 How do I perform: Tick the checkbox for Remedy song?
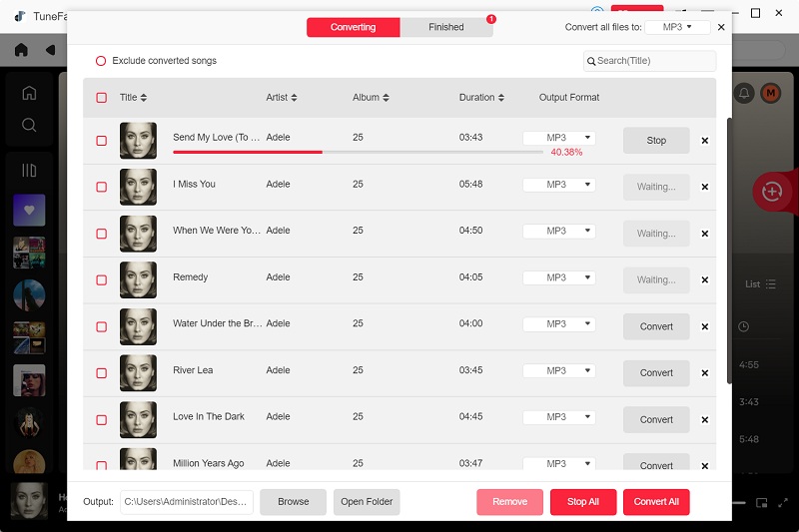(x=101, y=280)
